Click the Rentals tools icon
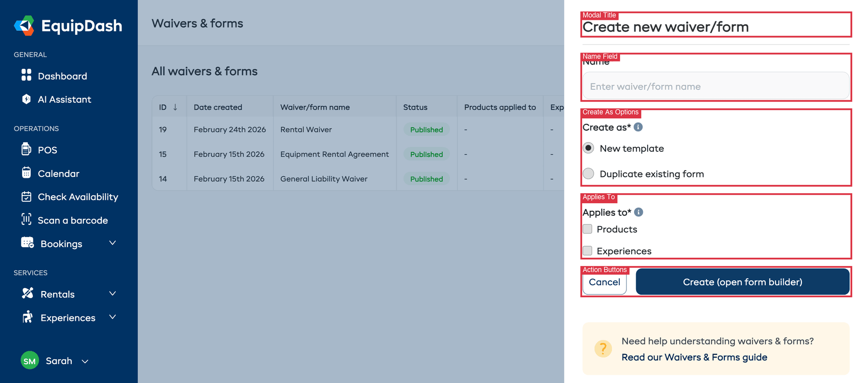This screenshot has height=383, width=868. coord(27,293)
